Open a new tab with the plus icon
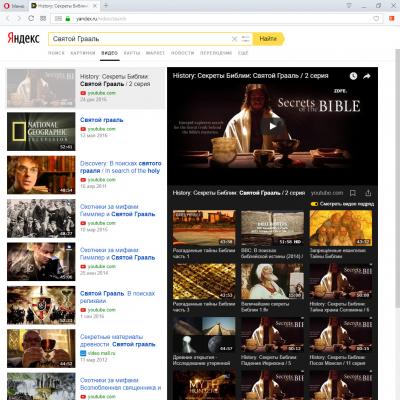400x400 pixels. (106, 6)
